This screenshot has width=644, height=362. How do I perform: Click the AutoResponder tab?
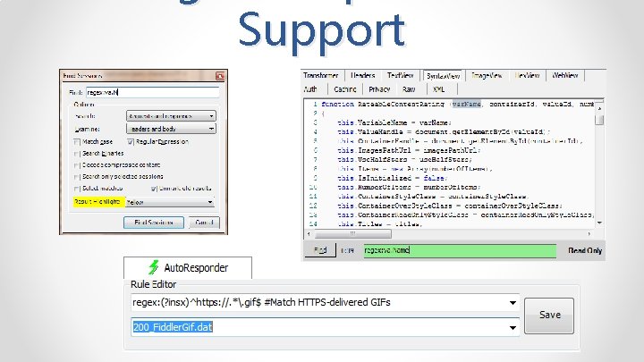188,267
